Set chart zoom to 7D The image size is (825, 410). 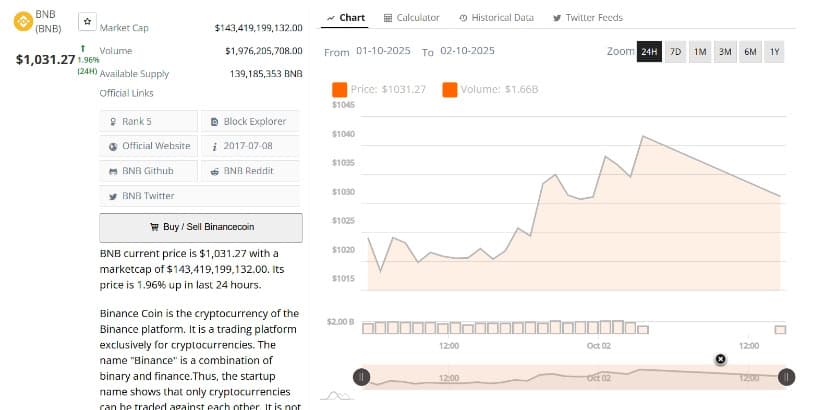(x=675, y=51)
